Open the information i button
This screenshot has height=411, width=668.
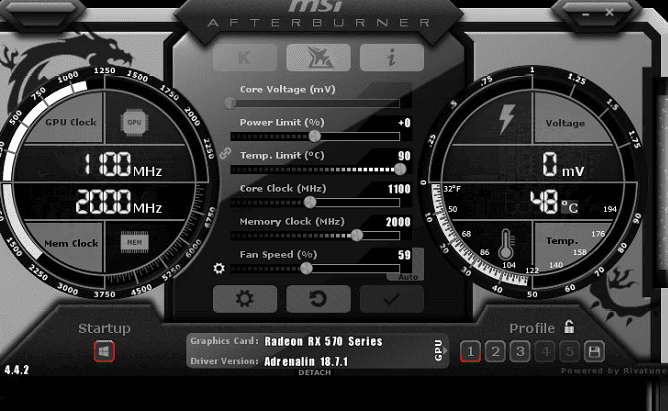392,57
